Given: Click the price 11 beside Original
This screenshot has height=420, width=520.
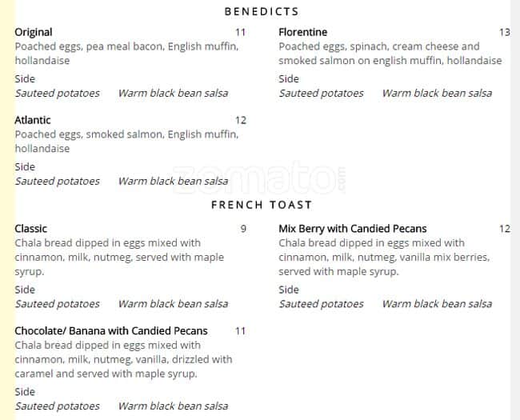Looking at the screenshot, I should point(240,32).
